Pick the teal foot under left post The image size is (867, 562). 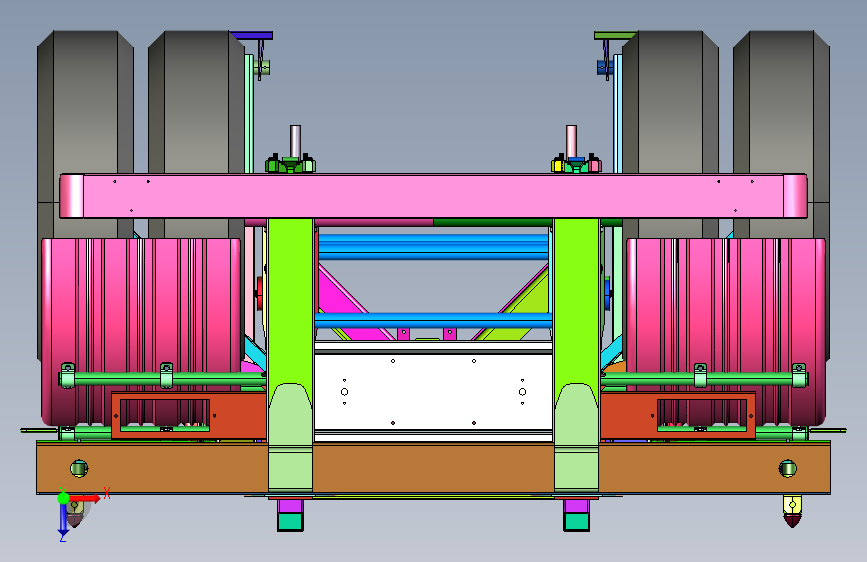290,522
